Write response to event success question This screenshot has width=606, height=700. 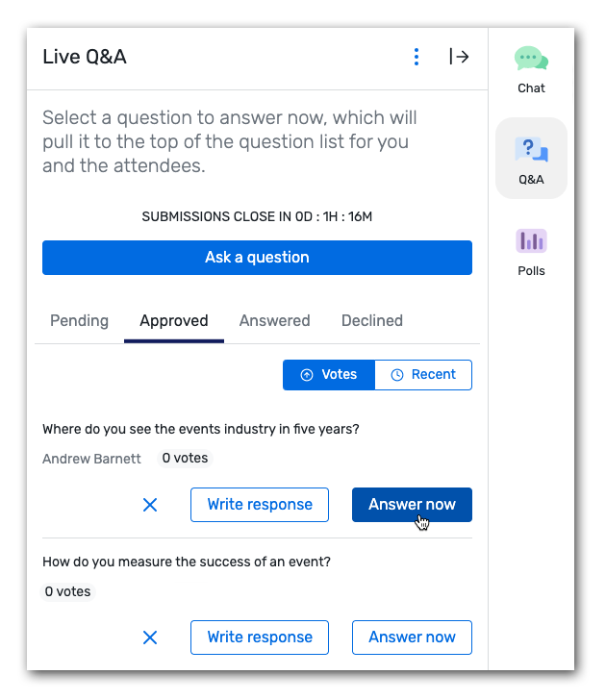(x=260, y=637)
